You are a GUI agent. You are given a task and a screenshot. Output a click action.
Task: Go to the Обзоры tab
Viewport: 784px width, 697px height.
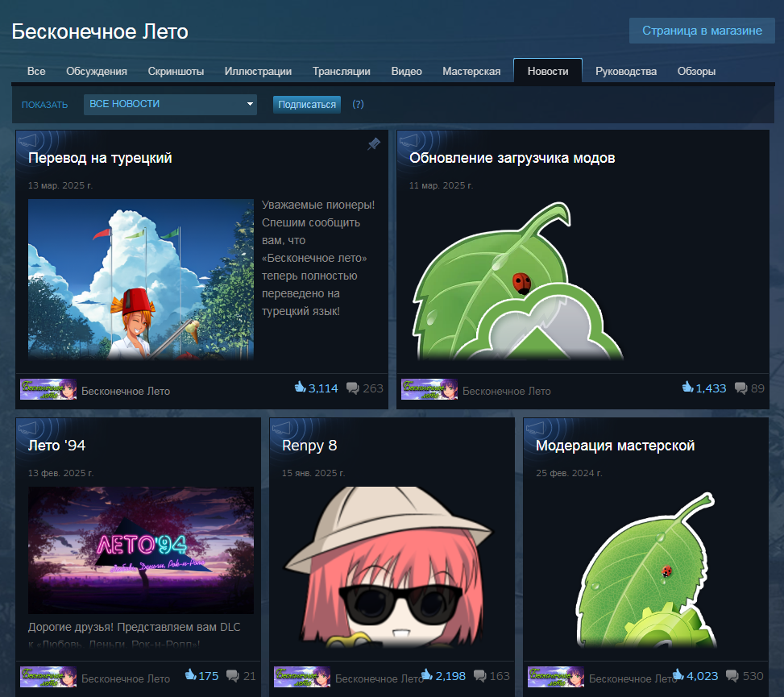click(696, 72)
